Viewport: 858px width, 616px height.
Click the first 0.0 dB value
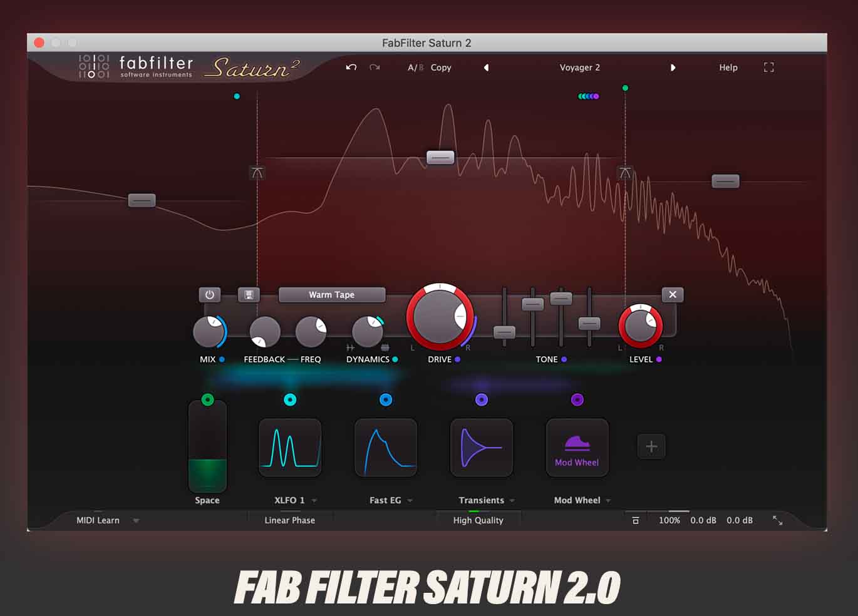tap(703, 520)
